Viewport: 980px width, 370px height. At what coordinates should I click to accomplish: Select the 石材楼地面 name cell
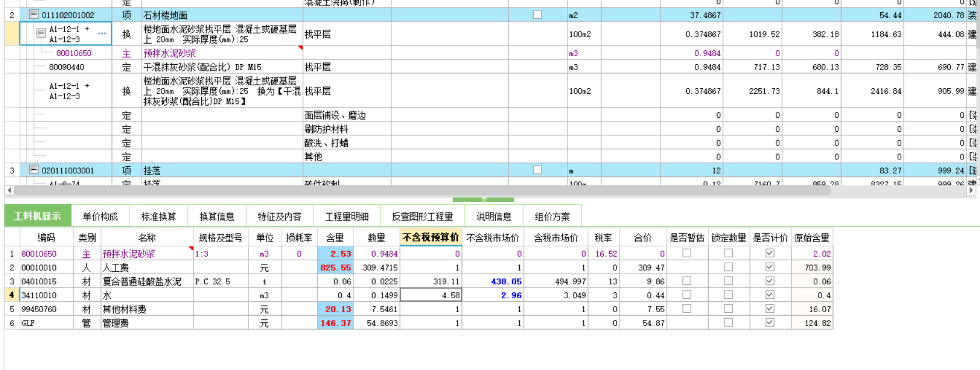pyautogui.click(x=222, y=15)
